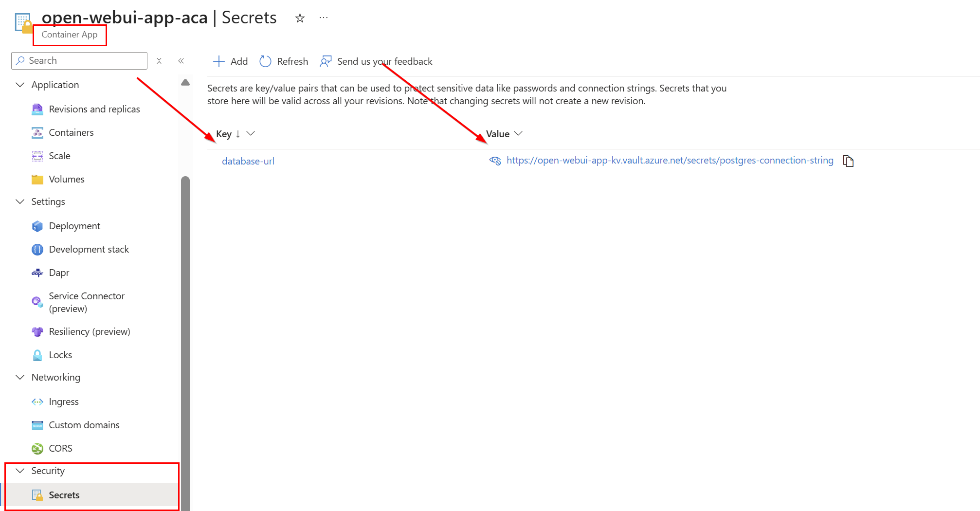980x511 pixels.
Task: Collapse the Application section
Action: pyautogui.click(x=20, y=85)
